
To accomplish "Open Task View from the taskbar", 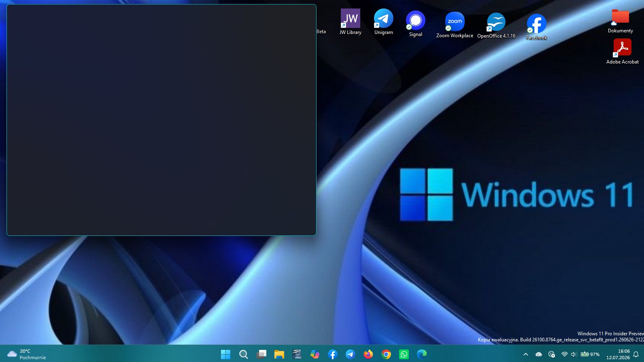I will tap(261, 354).
